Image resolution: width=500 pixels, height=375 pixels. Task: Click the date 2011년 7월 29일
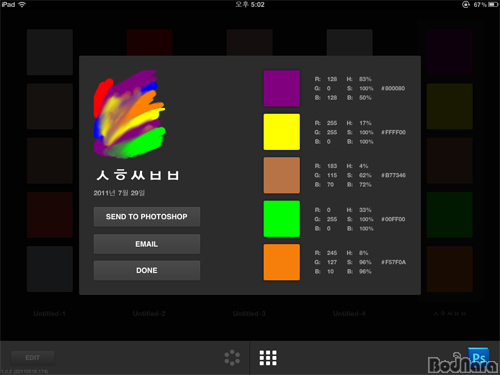click(119, 193)
